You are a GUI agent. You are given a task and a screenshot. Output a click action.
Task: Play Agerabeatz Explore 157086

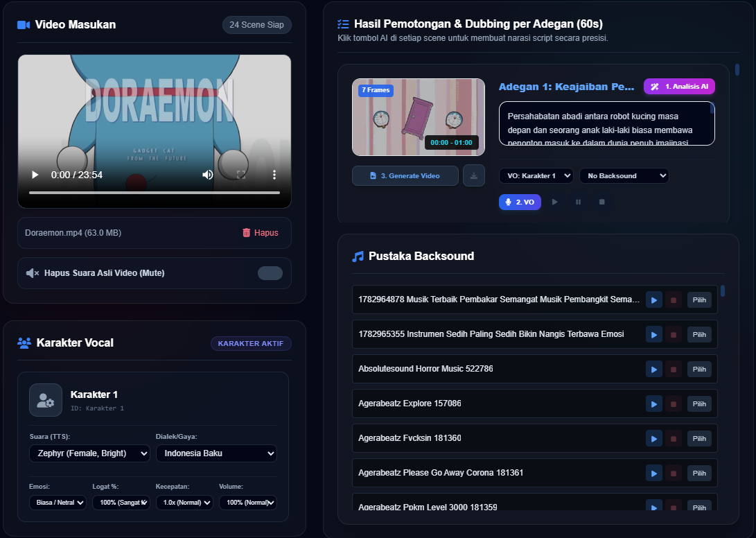pos(653,404)
